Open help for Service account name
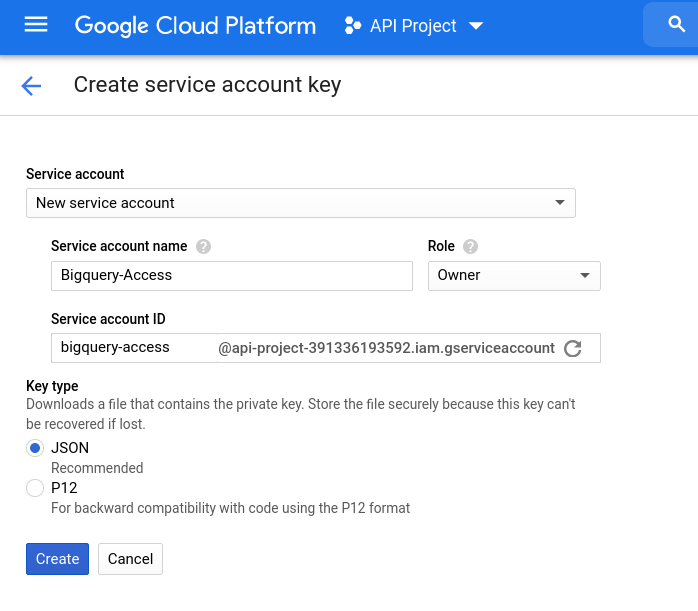This screenshot has height=611, width=698. click(204, 246)
